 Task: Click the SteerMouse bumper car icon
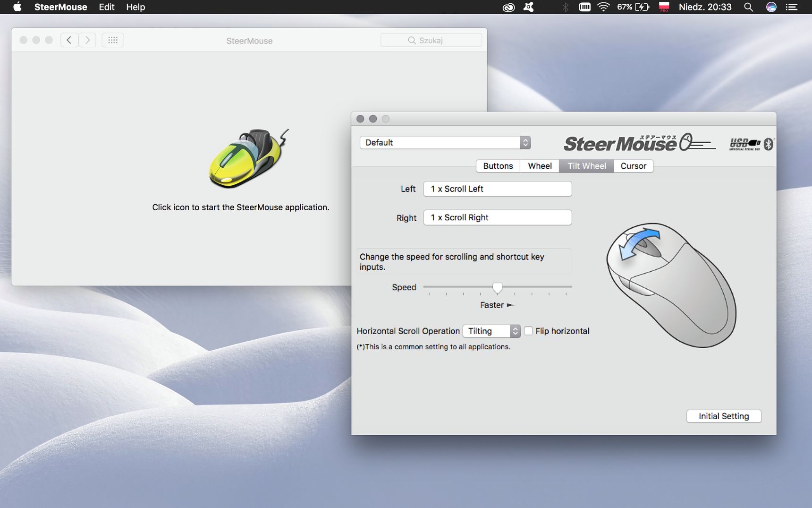pos(249,158)
